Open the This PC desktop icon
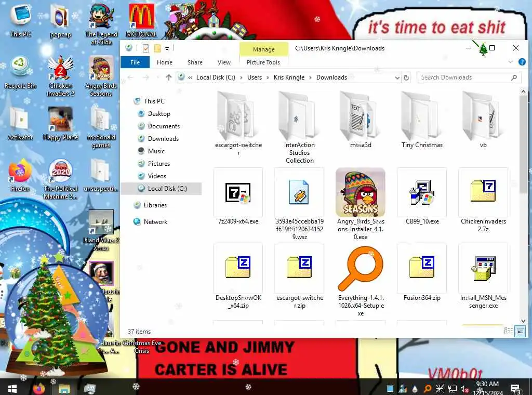The image size is (532, 395). coord(20,20)
